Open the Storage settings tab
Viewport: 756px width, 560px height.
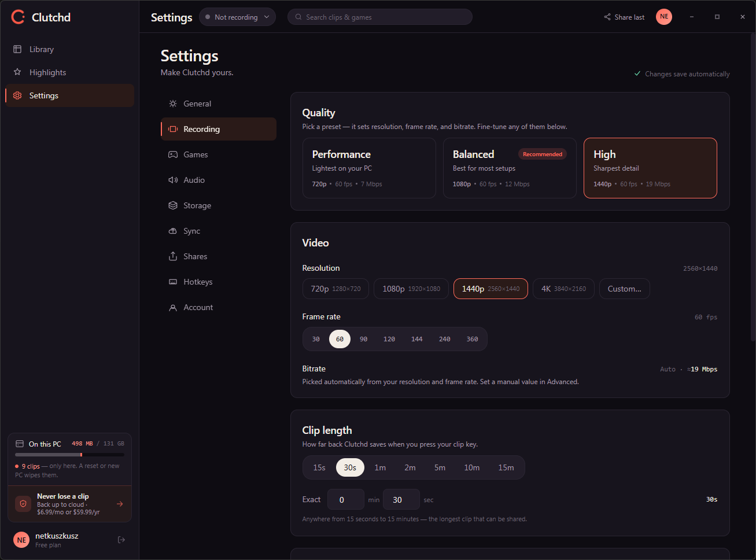(219, 205)
